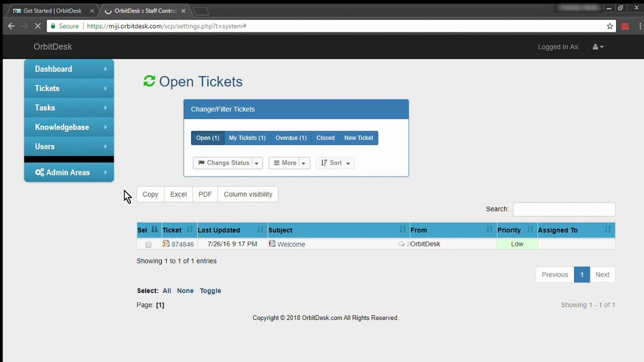Open the Welcome subject link
Image resolution: width=644 pixels, height=362 pixels.
291,244
